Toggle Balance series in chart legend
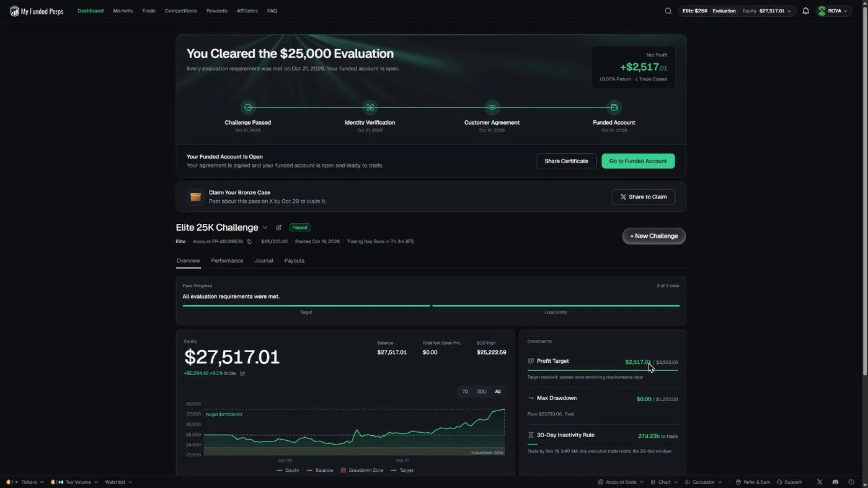868x488 pixels. tap(320, 470)
